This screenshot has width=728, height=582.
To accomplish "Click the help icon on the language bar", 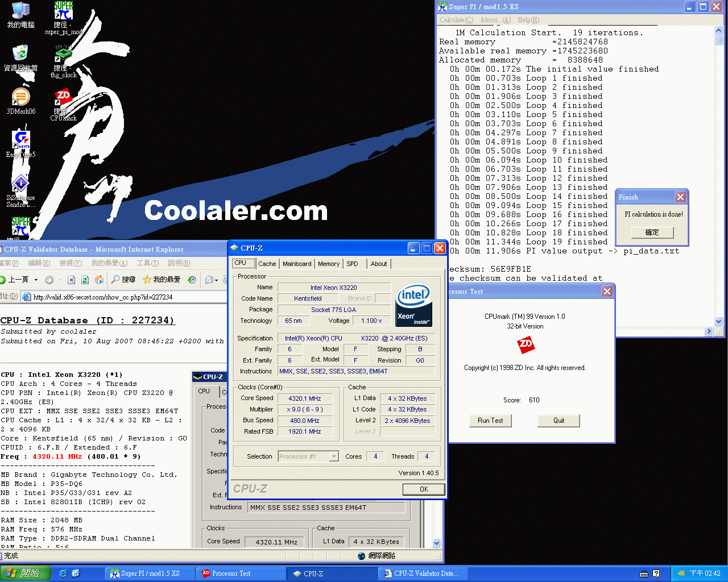I will click(656, 573).
